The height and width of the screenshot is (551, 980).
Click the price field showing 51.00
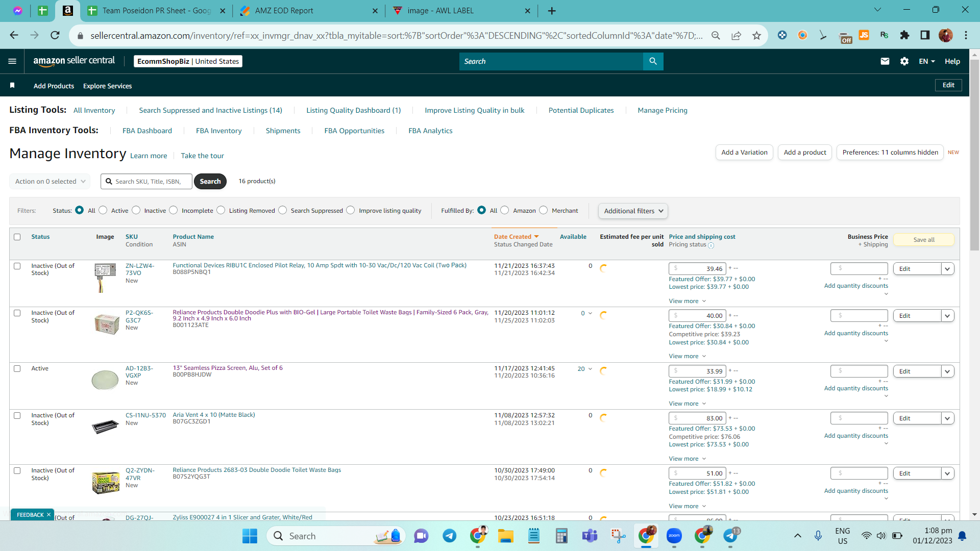coord(697,473)
